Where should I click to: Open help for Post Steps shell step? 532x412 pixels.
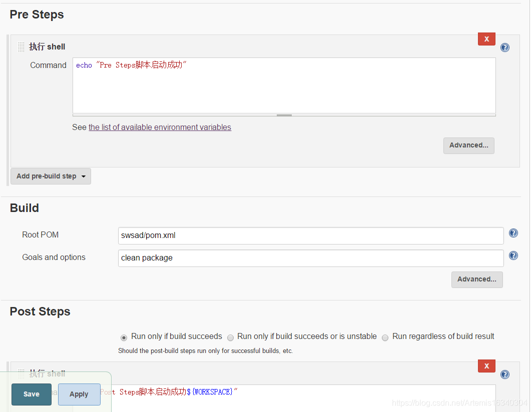pos(505,374)
